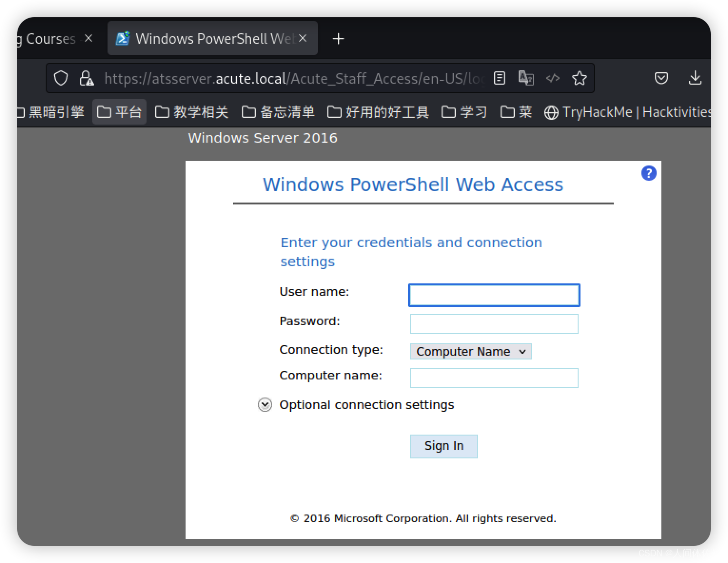Open the 教学相关 bookmark folder
Image resolution: width=728 pixels, height=563 pixels.
click(192, 112)
